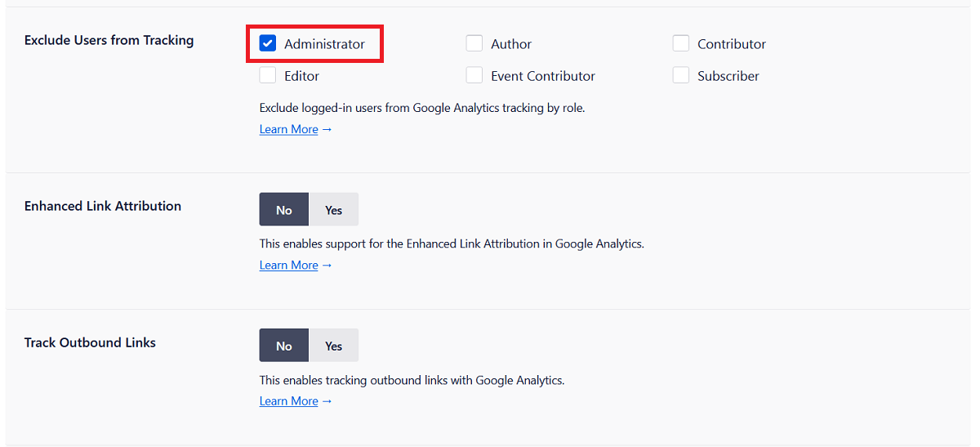This screenshot has width=980, height=447.
Task: Tick the Editor role checkbox
Action: [x=268, y=76]
